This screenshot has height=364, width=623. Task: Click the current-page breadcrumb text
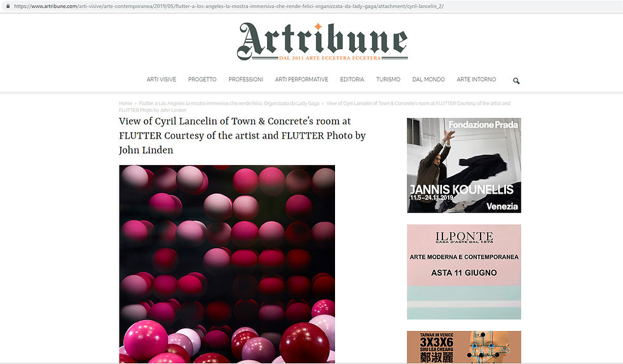(314, 107)
